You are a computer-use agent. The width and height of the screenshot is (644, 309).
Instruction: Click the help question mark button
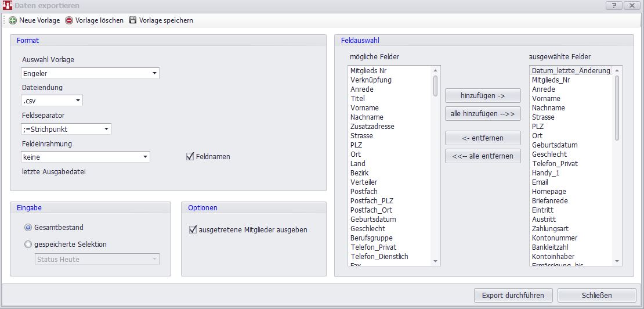(x=614, y=5)
